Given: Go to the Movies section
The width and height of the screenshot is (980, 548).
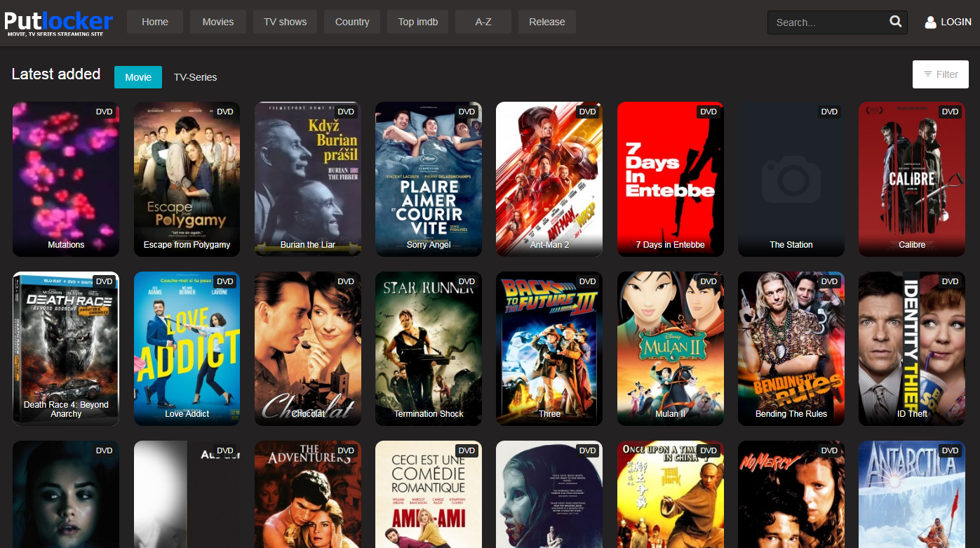Looking at the screenshot, I should tap(218, 22).
